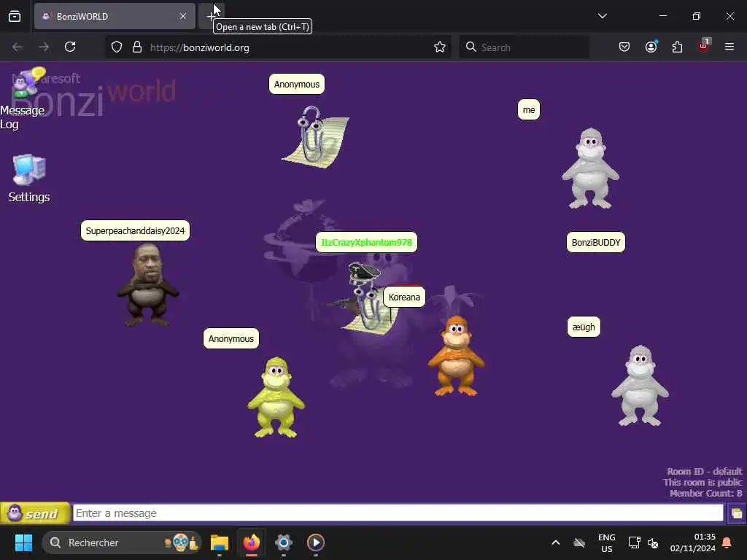Viewport: 747px width, 560px height.
Task: Open the notifications bell
Action: (727, 542)
